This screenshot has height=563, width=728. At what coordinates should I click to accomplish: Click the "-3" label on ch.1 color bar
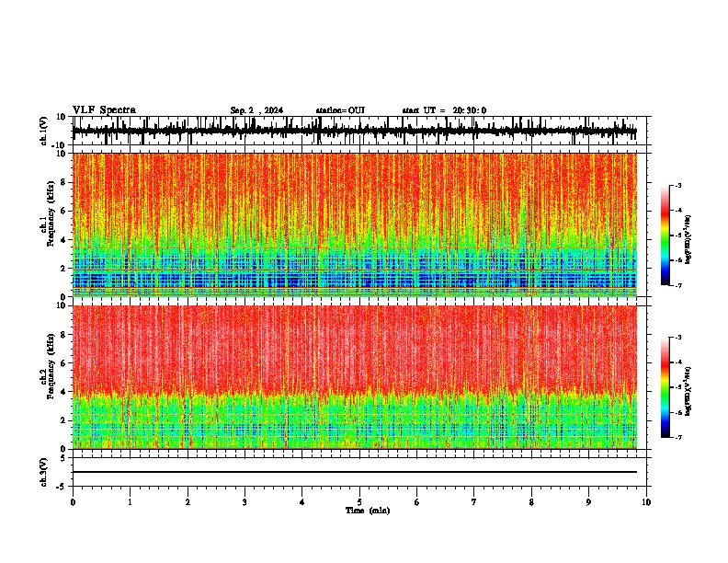click(677, 185)
